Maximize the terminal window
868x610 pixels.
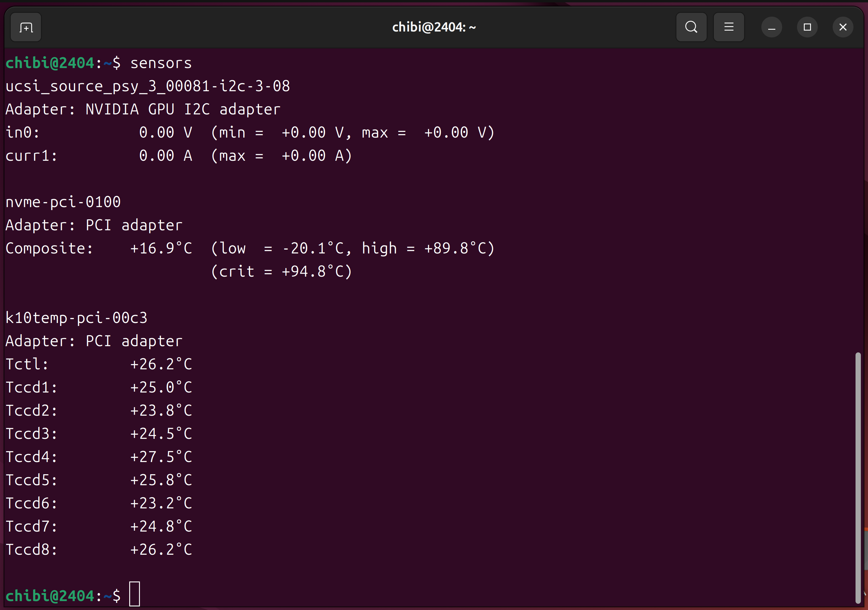coord(807,27)
